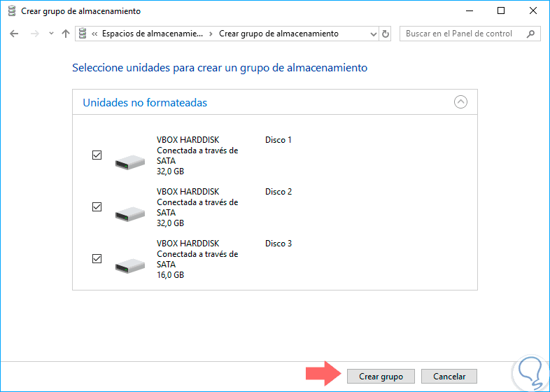550x392 pixels.
Task: Click the Up one level arrow
Action: click(x=66, y=34)
